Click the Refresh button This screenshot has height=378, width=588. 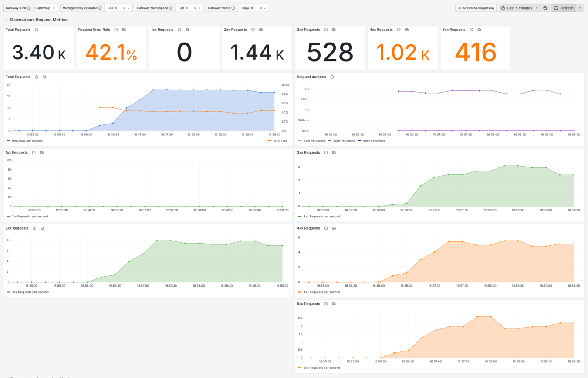[x=564, y=8]
